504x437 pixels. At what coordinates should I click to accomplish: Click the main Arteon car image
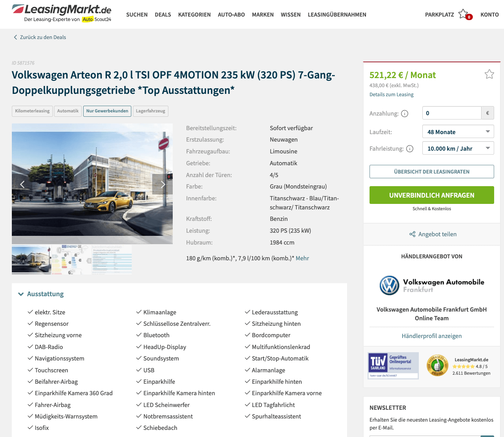92,184
